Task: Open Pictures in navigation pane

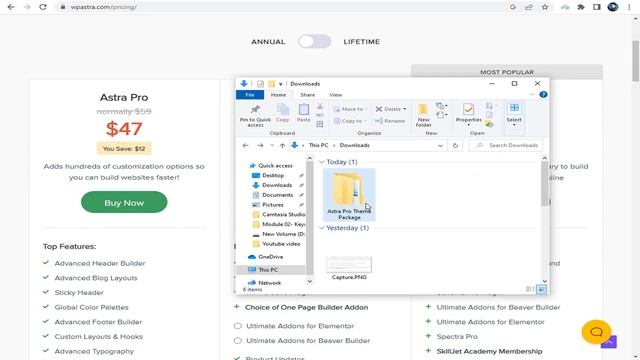Action: click(x=273, y=205)
